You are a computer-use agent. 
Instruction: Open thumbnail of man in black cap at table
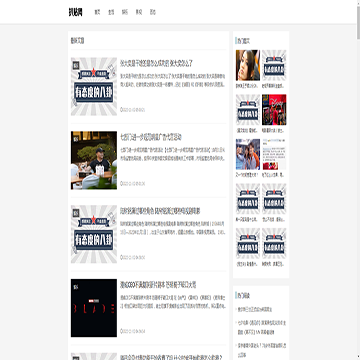coord(94,160)
